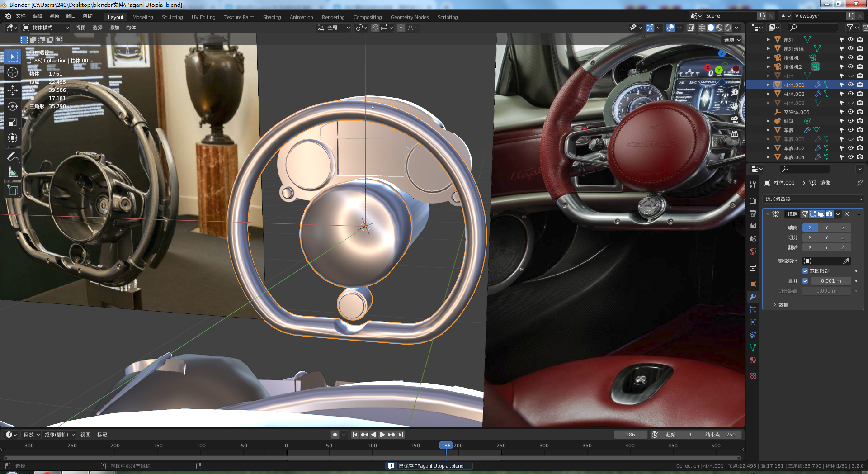Toggle the camera view gizmo button
This screenshot has width=868, height=474.
pyautogui.click(x=735, y=120)
